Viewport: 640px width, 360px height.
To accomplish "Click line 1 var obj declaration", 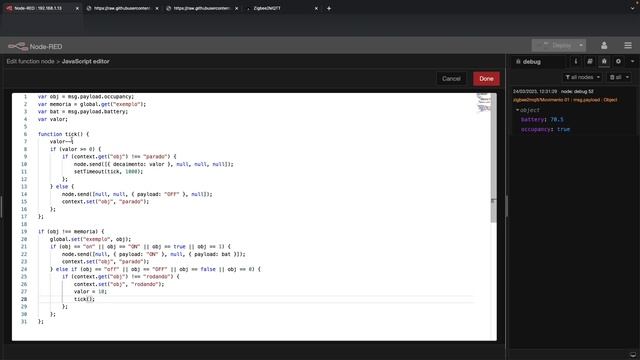I will pos(86,97).
